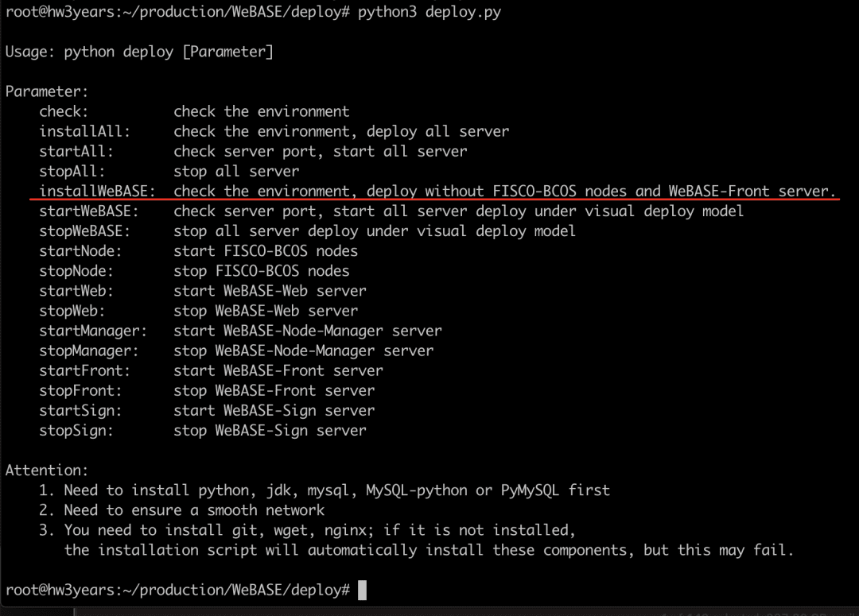
Task: Click the 'python3 deploy.py' command text
Action: (429, 12)
